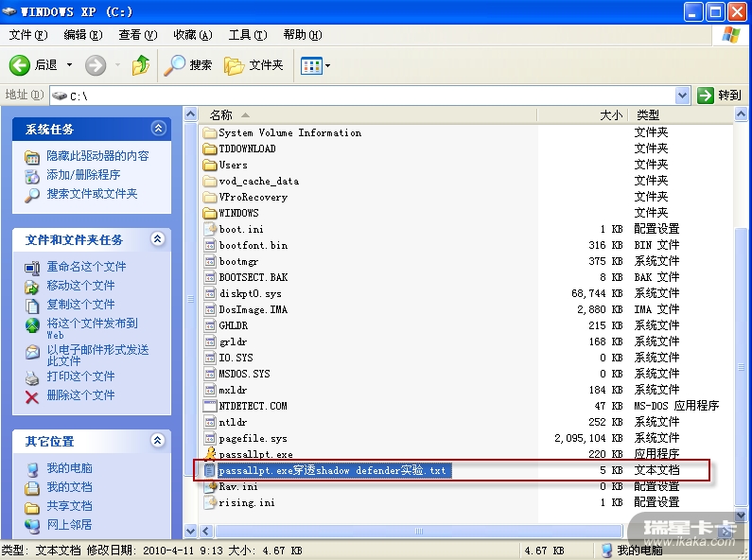The height and width of the screenshot is (560, 752).
Task: Open the 工具(T) menu
Action: tap(248, 35)
